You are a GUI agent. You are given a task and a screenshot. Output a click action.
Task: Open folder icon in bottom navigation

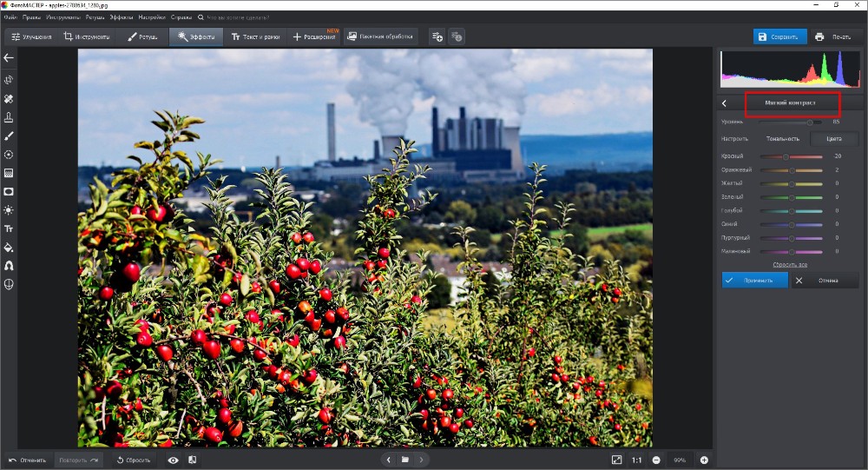coord(404,460)
